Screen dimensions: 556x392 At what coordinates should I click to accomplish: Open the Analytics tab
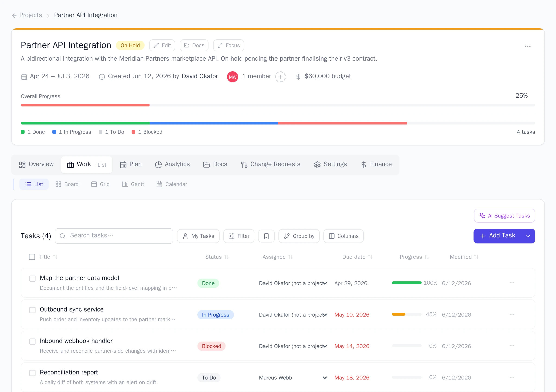172,165
